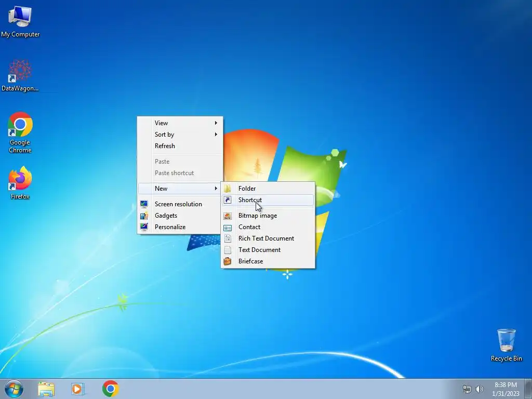532x399 pixels.
Task: Select the Firefox desktop shortcut
Action: (20, 183)
